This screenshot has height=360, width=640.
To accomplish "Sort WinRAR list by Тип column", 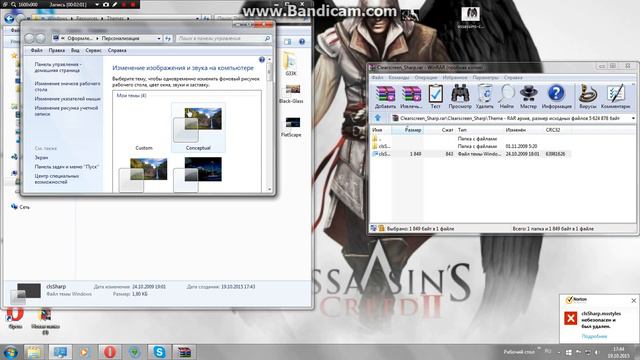I will [x=479, y=130].
